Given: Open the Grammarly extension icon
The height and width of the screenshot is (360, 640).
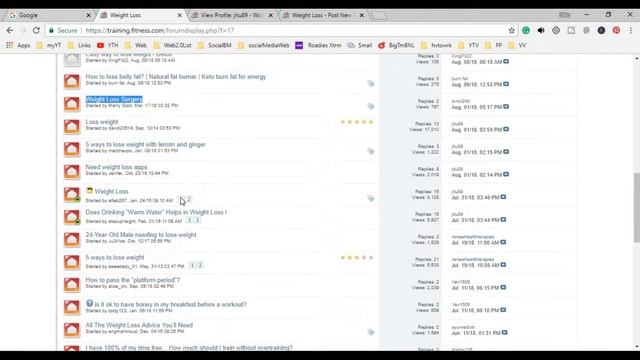Looking at the screenshot, I should point(526,30).
